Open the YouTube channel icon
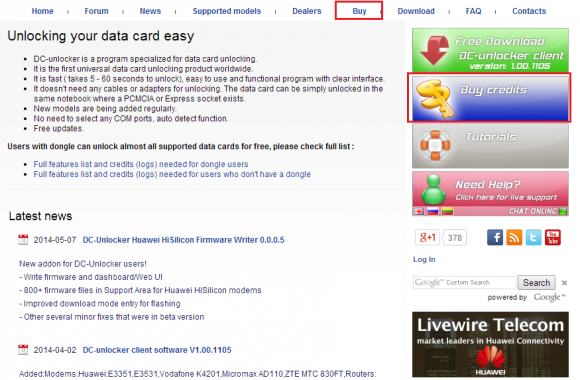580x380 pixels. (553, 238)
